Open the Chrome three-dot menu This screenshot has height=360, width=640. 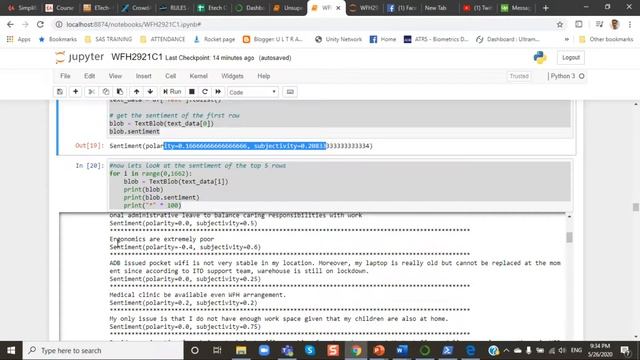pyautogui.click(x=631, y=24)
